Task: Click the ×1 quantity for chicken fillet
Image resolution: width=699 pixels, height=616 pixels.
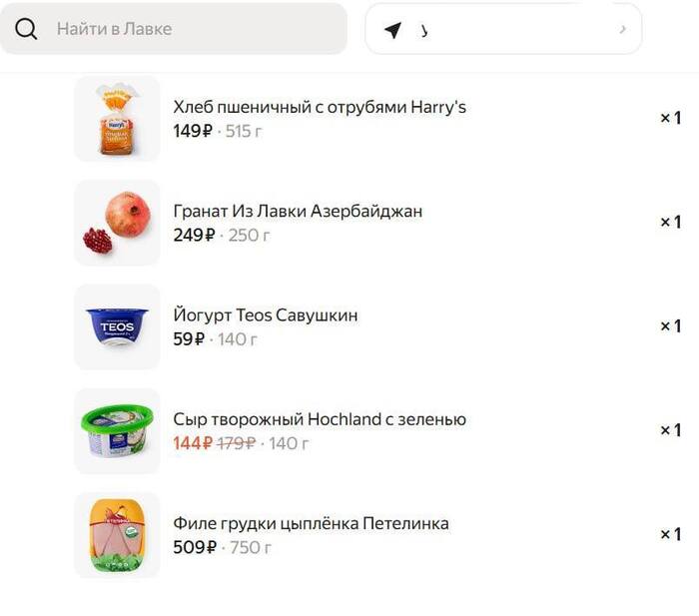Action: click(670, 534)
